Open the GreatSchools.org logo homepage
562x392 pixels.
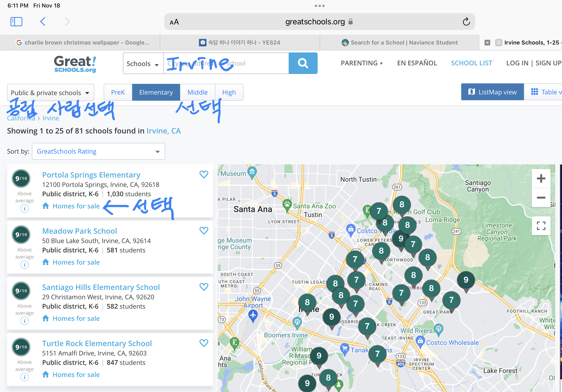point(75,64)
